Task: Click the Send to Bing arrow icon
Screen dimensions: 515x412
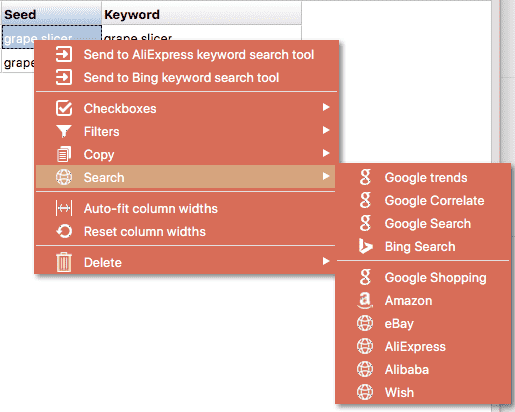Action: pos(63,77)
